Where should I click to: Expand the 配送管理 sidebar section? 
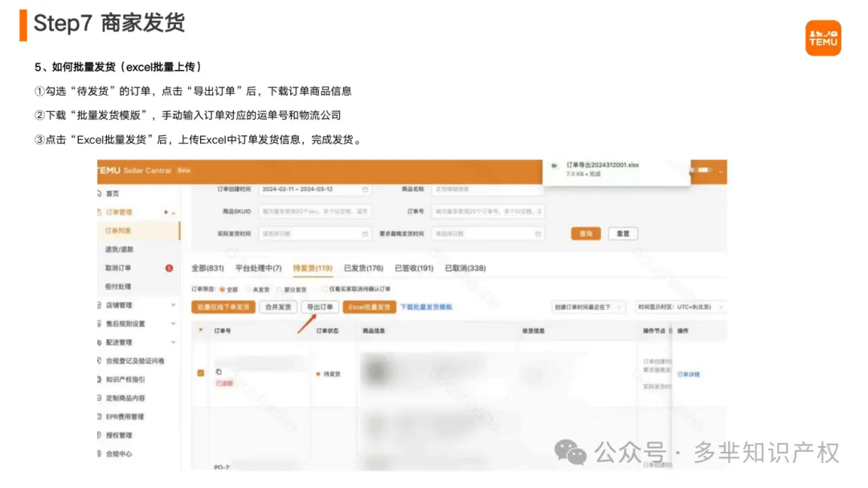pyautogui.click(x=174, y=342)
